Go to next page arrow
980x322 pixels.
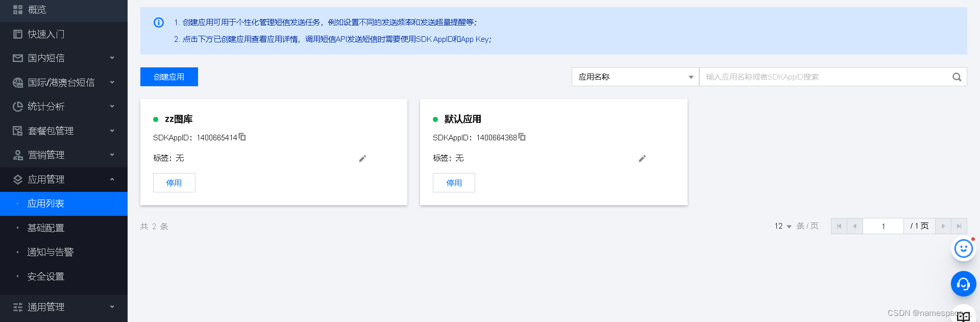point(943,226)
